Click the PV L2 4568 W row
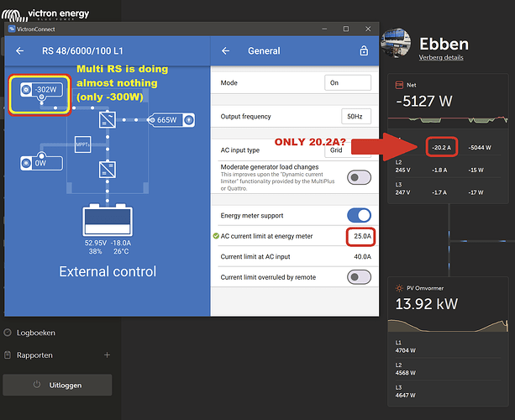The image size is (515, 420). coord(448,369)
